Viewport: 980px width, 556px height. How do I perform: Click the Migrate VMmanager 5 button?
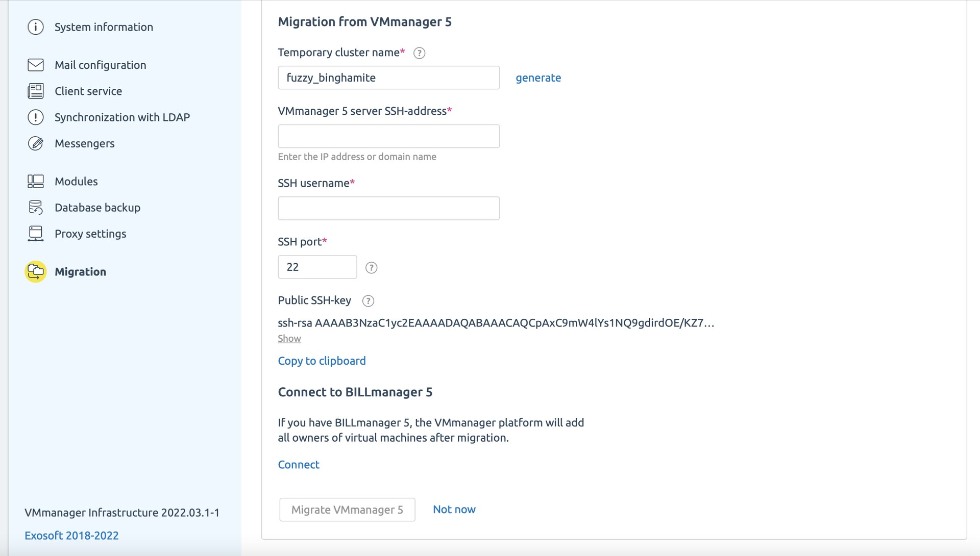(347, 510)
